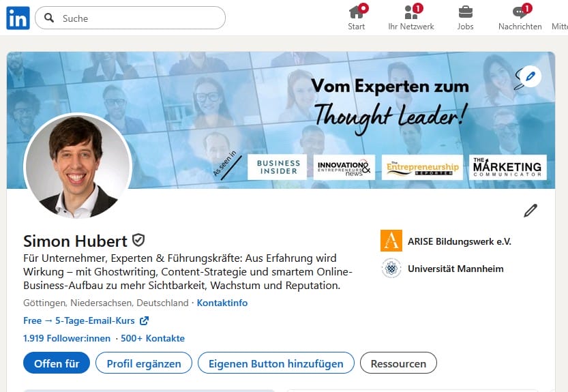Click Eigenen Button hinzufügen
Image resolution: width=568 pixels, height=392 pixels.
[x=276, y=363]
